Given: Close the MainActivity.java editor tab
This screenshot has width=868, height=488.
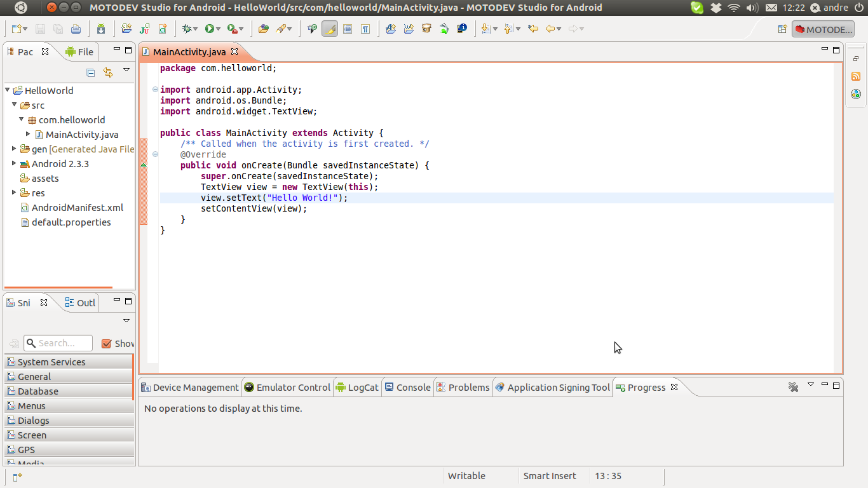Looking at the screenshot, I should 234,51.
